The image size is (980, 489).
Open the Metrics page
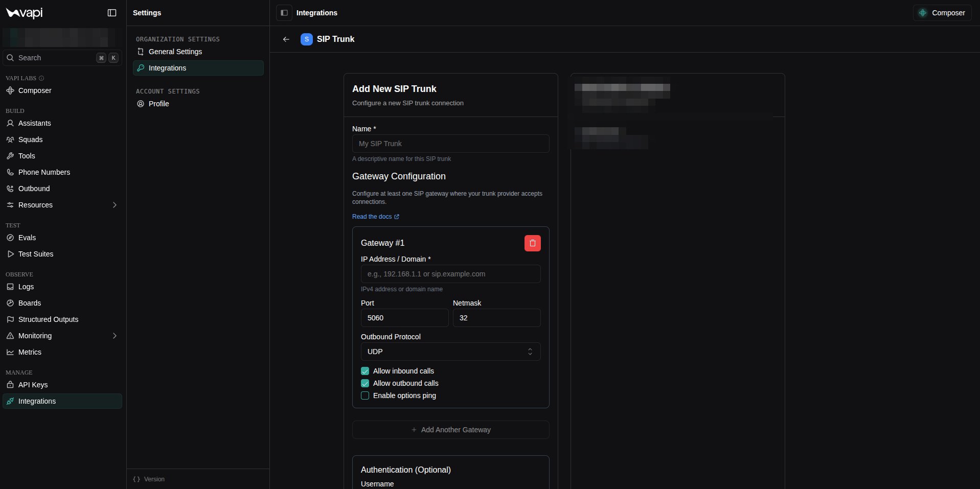[62, 352]
